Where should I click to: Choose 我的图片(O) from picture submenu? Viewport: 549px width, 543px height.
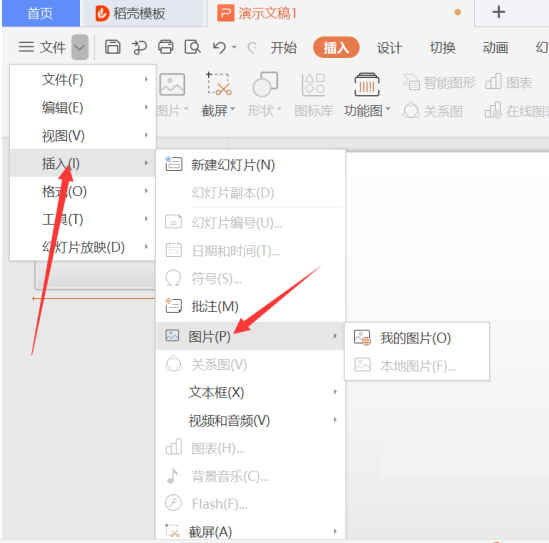click(417, 338)
